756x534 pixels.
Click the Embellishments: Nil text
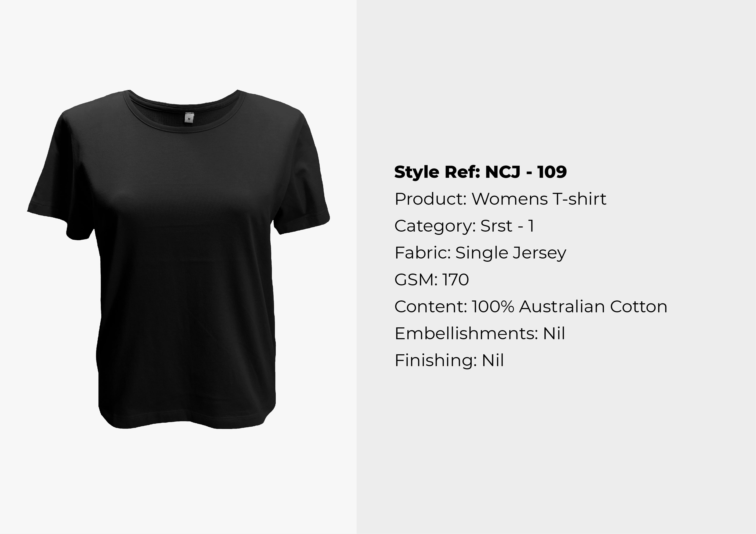click(479, 333)
